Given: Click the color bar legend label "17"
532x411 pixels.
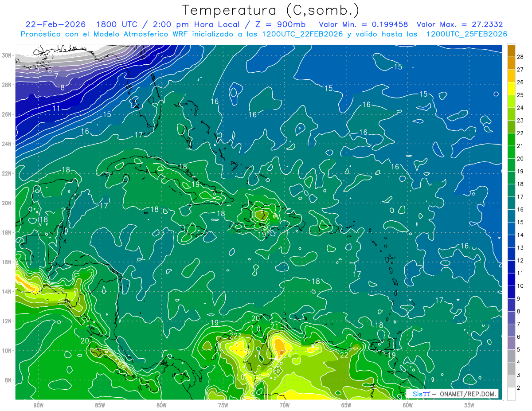Looking at the screenshot, I should pos(520,196).
